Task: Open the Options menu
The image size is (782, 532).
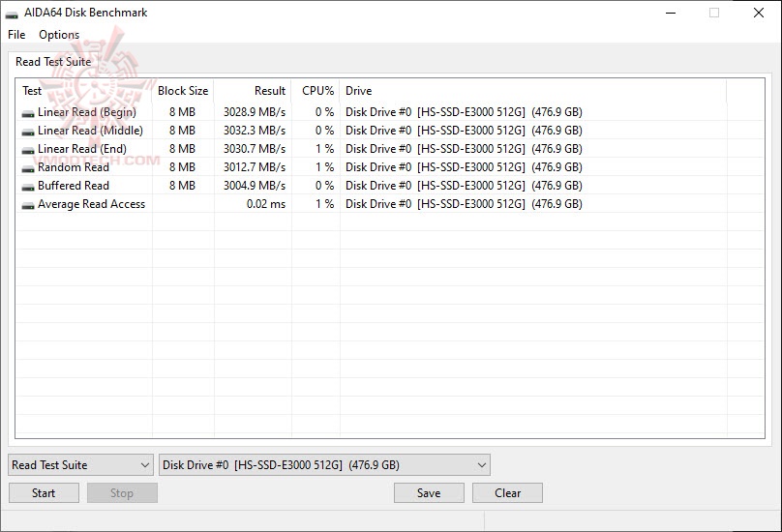Action: pos(59,35)
